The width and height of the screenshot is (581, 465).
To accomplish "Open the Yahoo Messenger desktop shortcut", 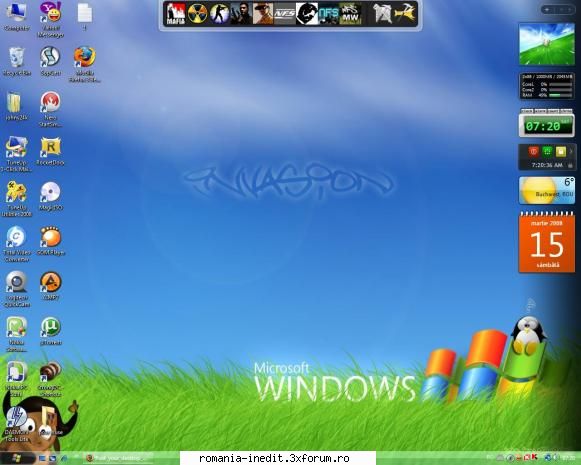I will click(50, 19).
